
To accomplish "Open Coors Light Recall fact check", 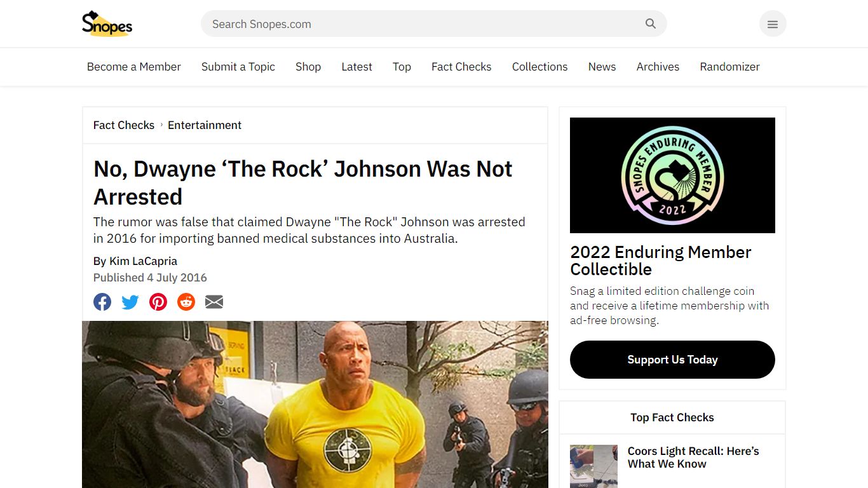I will [693, 457].
